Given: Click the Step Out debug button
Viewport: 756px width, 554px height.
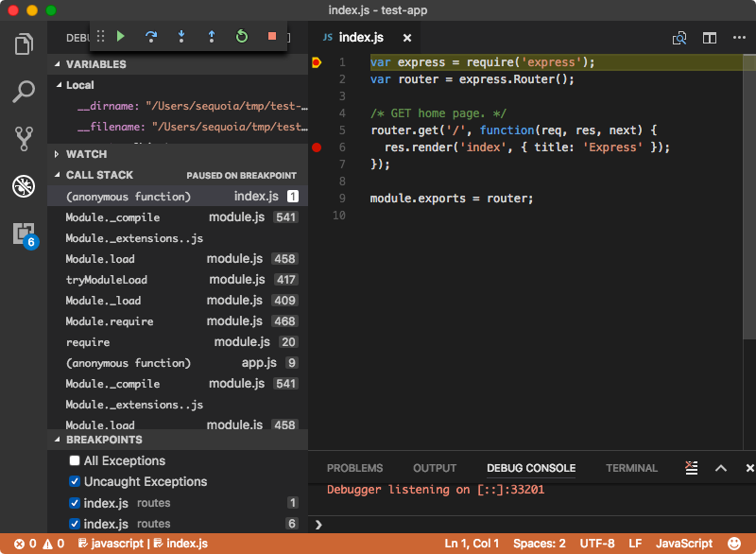Looking at the screenshot, I should tap(211, 36).
